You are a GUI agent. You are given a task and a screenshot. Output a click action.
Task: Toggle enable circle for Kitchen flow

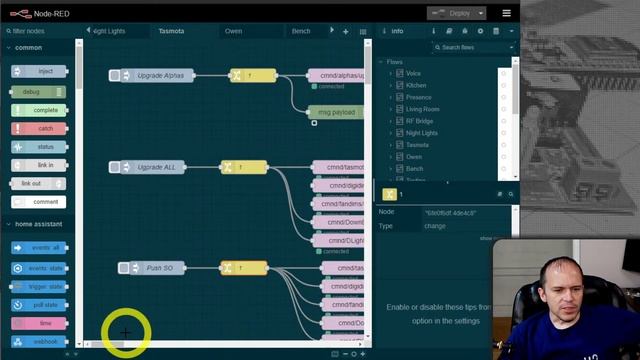coord(503,85)
